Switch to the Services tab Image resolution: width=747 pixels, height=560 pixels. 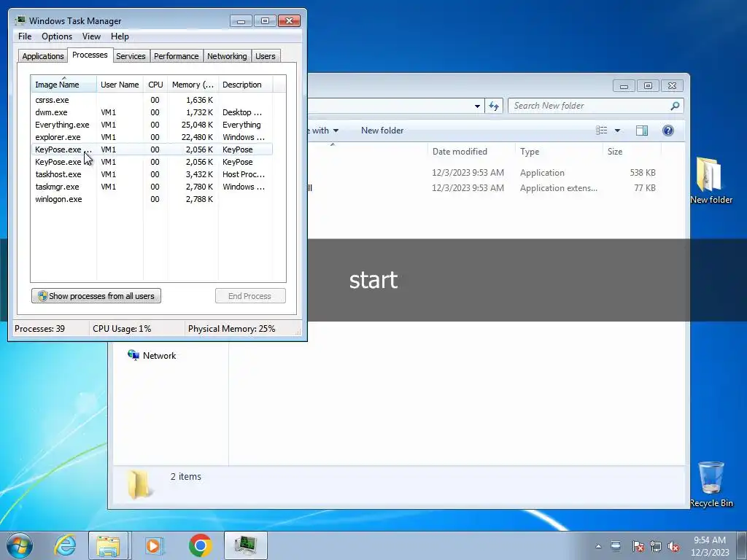pyautogui.click(x=131, y=56)
